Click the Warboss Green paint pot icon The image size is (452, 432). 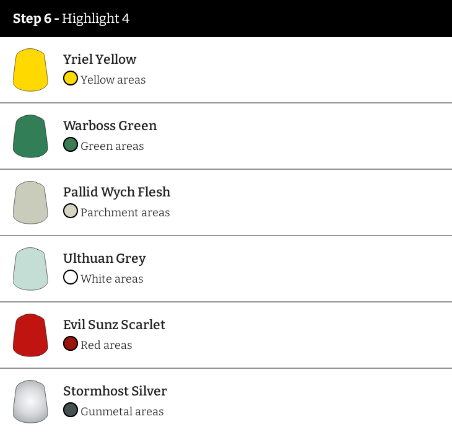pyautogui.click(x=30, y=136)
